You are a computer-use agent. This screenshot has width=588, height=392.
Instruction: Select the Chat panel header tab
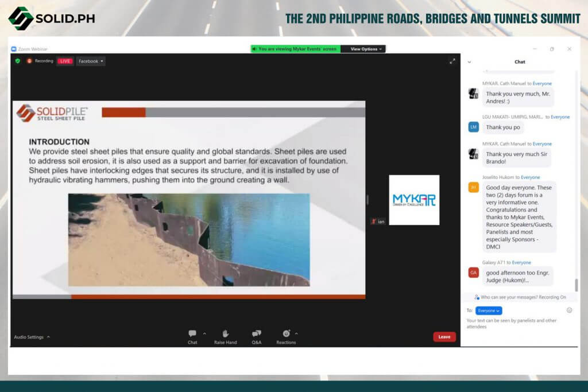(519, 61)
